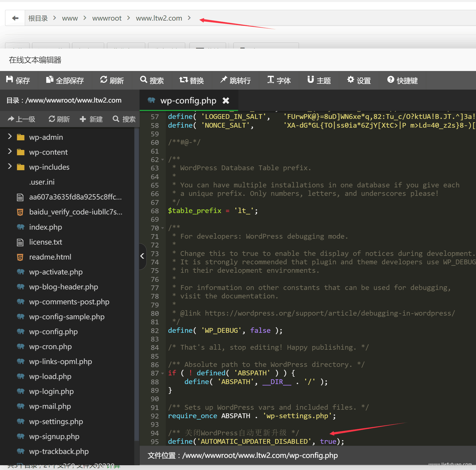The height and width of the screenshot is (470, 476).
Task: Open wp-comments-post.php in the file tree
Action: (x=69, y=302)
